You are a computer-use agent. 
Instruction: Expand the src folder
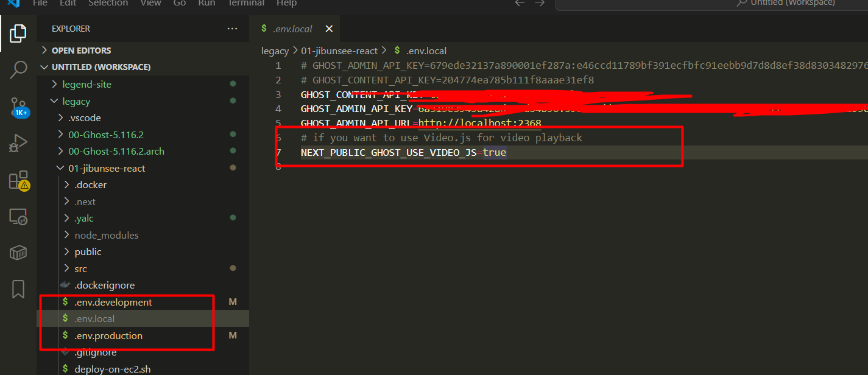point(80,268)
